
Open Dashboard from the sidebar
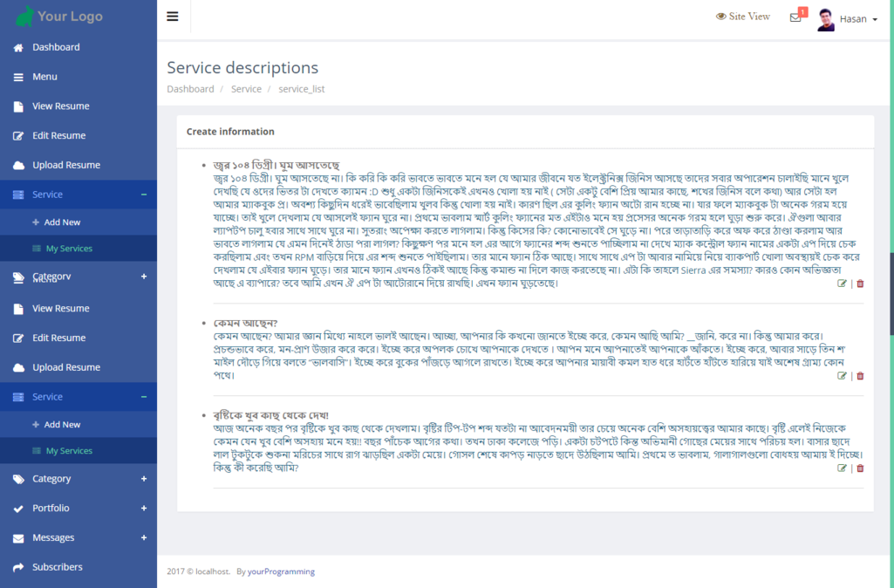(56, 47)
